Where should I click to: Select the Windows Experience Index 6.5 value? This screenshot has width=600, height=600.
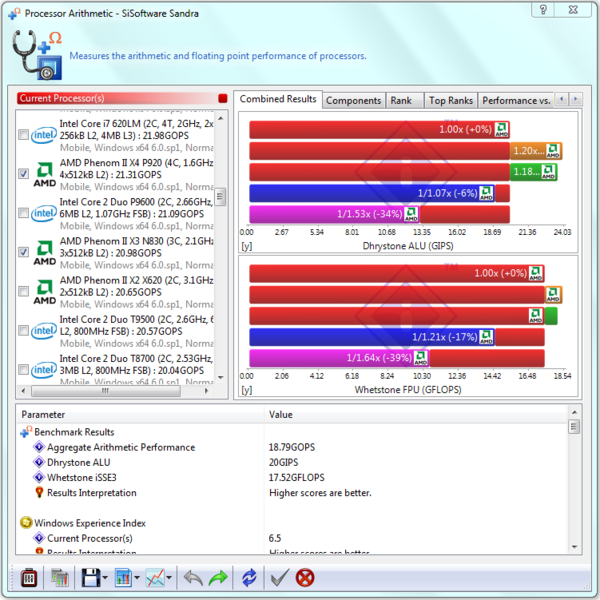tap(275, 538)
